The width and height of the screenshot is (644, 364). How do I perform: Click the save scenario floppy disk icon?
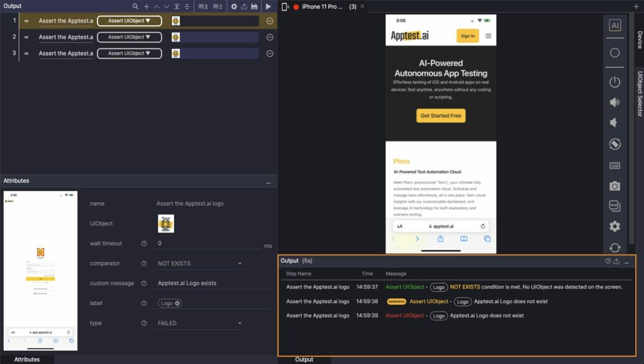point(254,6)
